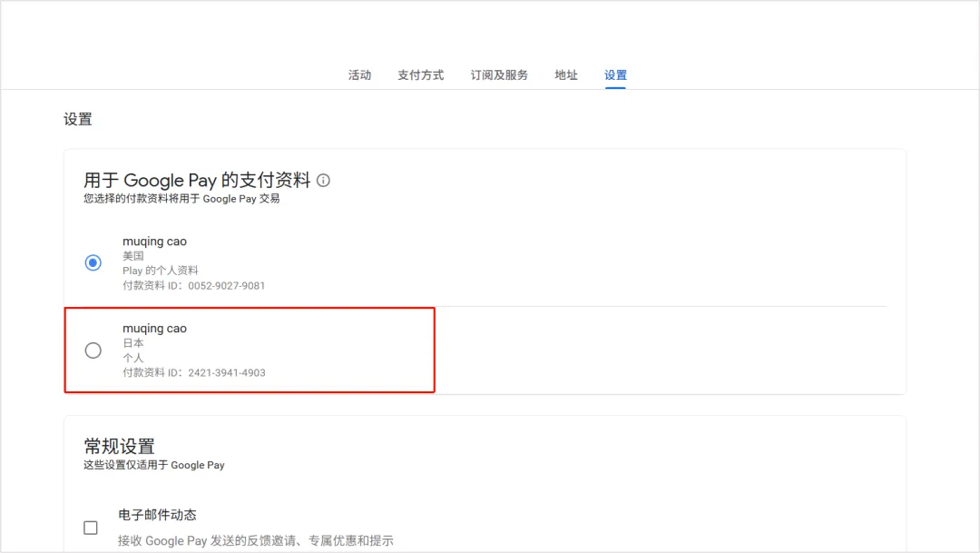This screenshot has height=553, width=980.
Task: Click muqing cao name in 日本 profile
Action: click(x=154, y=329)
